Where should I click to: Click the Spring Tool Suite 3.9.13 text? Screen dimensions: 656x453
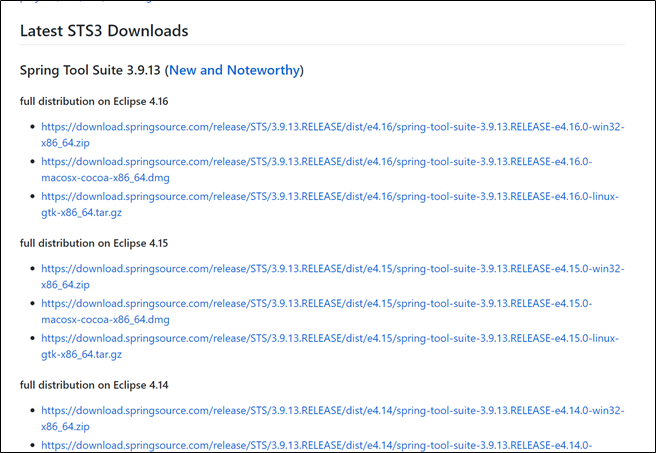[x=90, y=70]
